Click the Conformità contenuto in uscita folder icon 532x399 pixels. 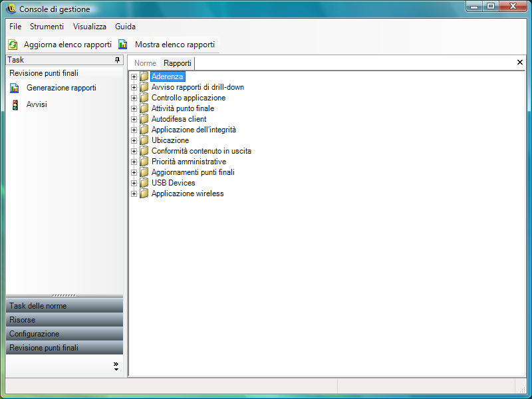144,151
